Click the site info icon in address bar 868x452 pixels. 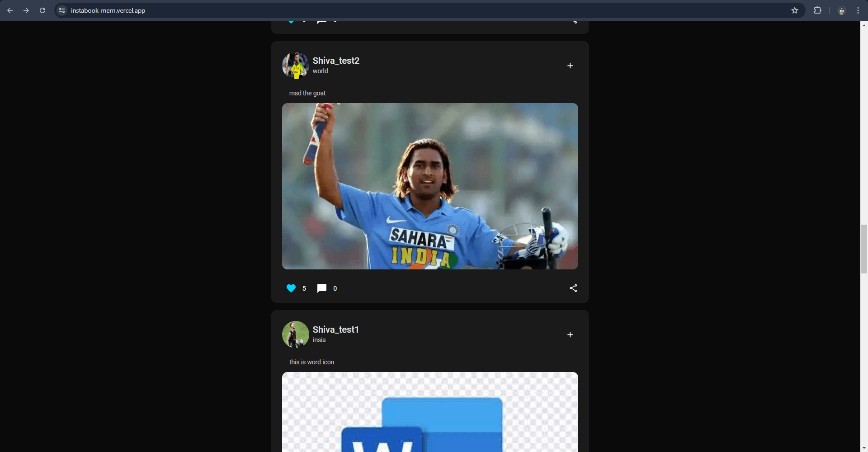[x=61, y=10]
